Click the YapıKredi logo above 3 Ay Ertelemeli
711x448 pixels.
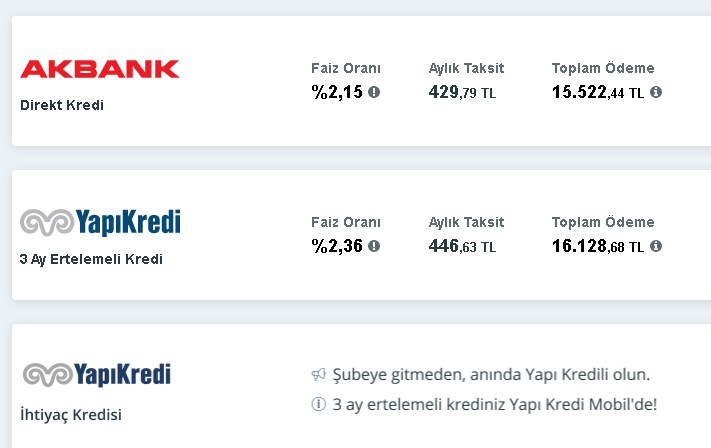pos(100,222)
